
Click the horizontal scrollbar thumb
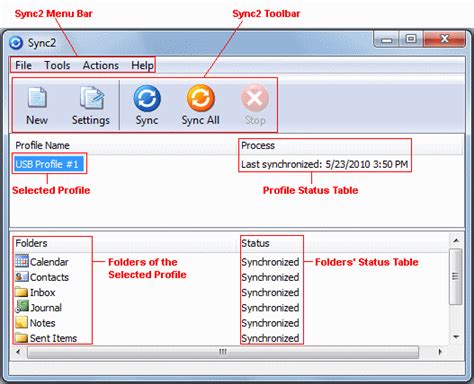tap(223, 352)
